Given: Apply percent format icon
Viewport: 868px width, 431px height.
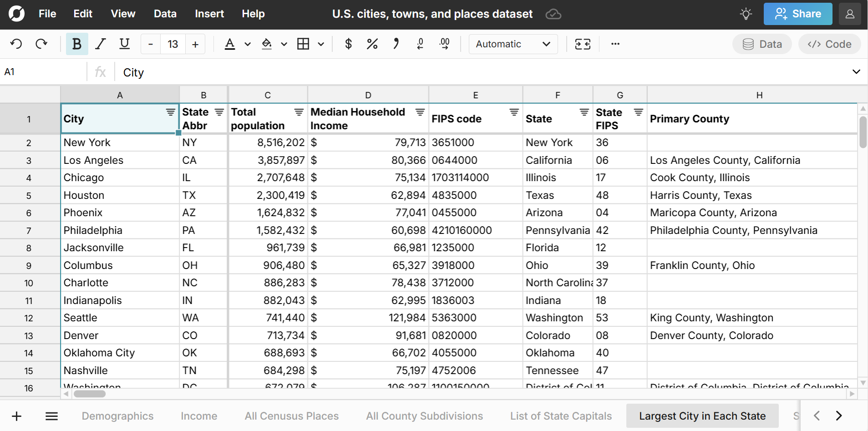Looking at the screenshot, I should click(372, 44).
